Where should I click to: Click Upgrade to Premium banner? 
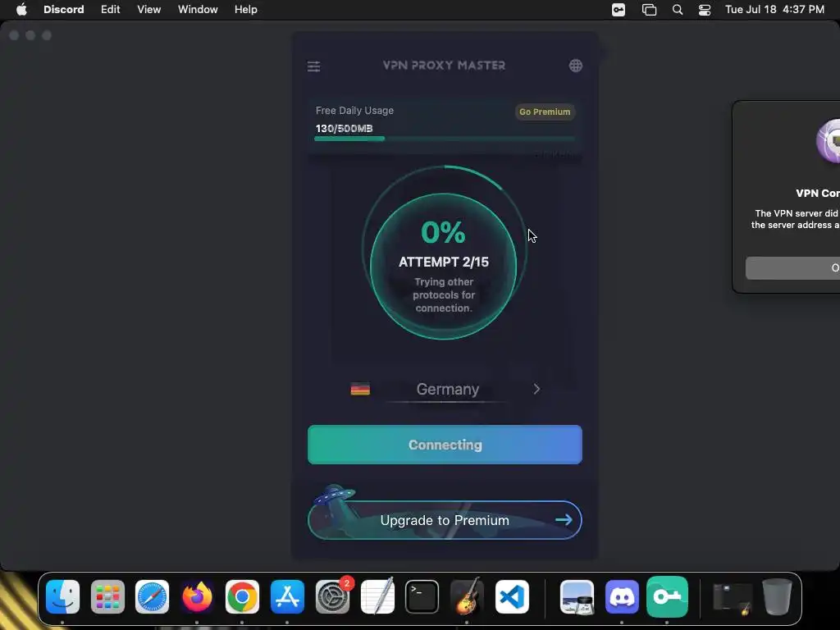point(445,520)
